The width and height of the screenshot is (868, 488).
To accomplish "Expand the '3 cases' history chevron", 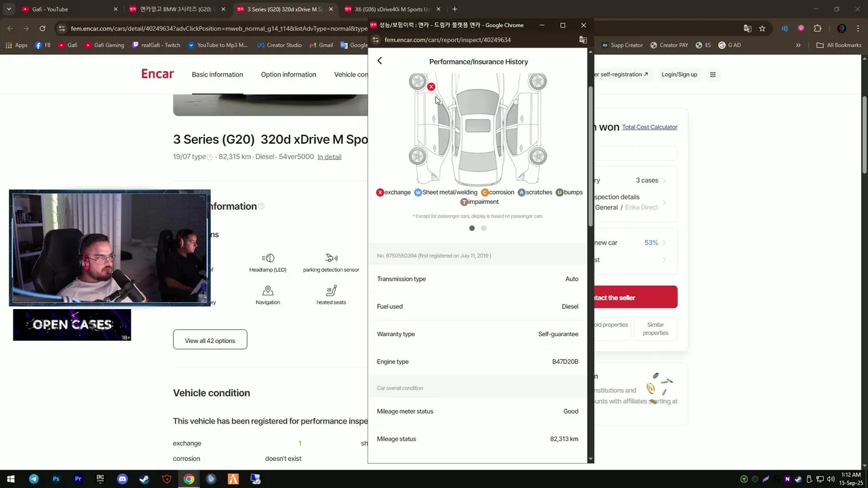I will (x=664, y=181).
